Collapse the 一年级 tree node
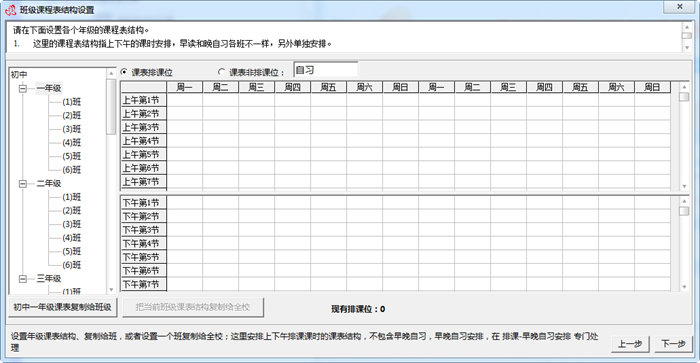Viewport: 700px width, 363px height. coord(23,88)
